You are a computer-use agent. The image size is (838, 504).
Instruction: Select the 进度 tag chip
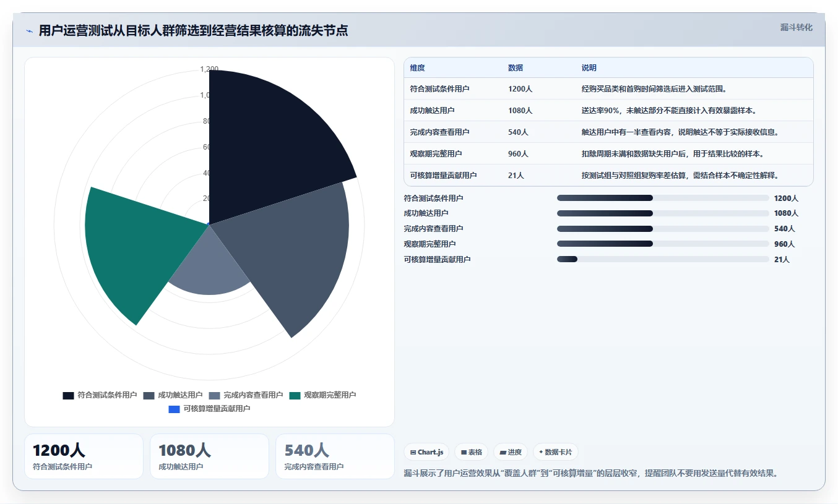[511, 452]
